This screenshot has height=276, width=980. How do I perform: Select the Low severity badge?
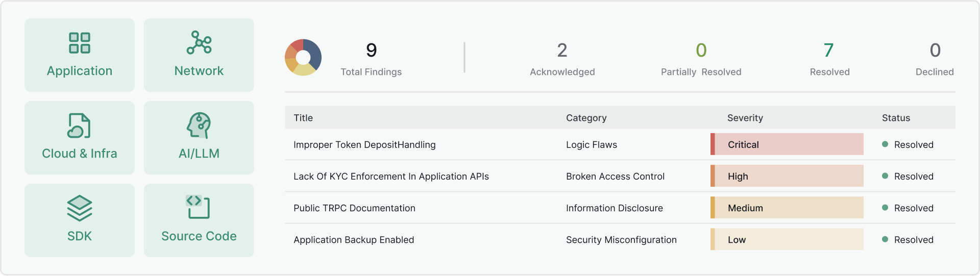click(x=787, y=239)
